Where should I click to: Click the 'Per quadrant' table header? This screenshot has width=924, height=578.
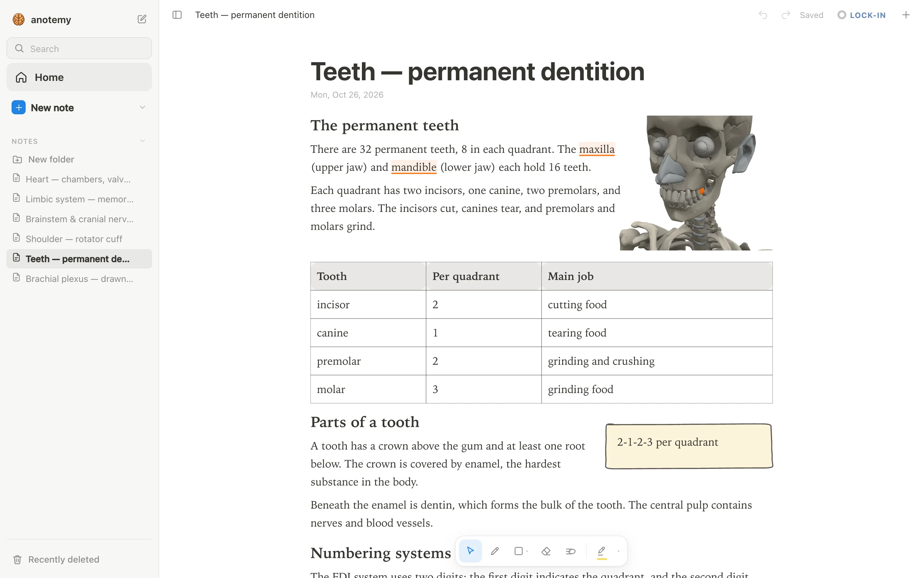click(x=483, y=276)
